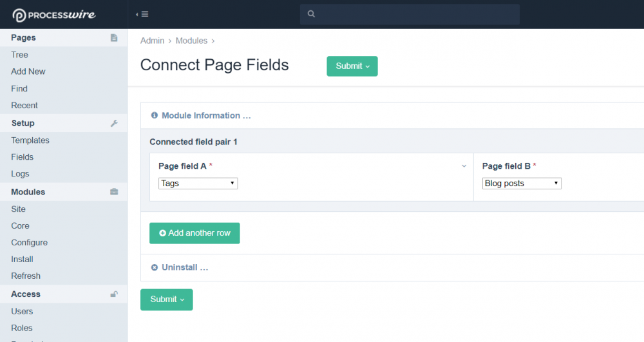Open the Page field B dropdown
Screen dimensions: 644x342
point(522,184)
